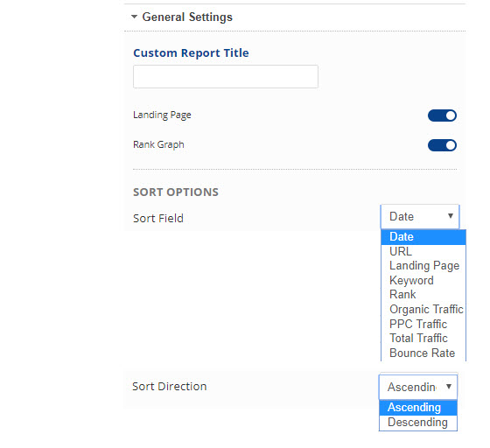Click the Sort Field dropdown arrow icon
The image size is (490, 448).
451,216
